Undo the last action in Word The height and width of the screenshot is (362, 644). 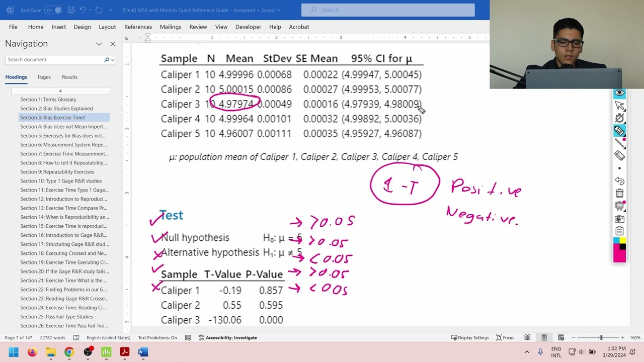84,10
